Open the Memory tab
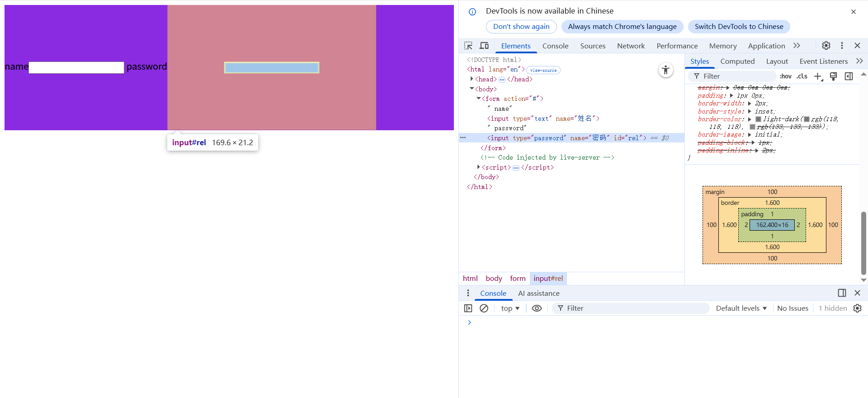This screenshot has height=398, width=868. (723, 46)
